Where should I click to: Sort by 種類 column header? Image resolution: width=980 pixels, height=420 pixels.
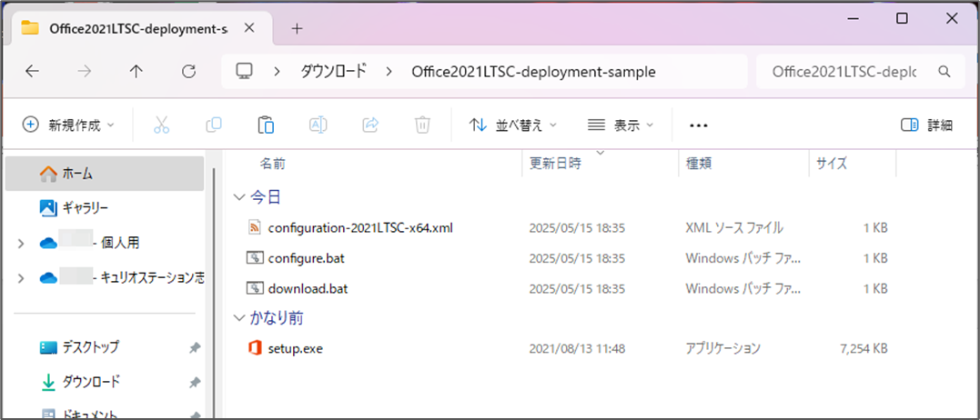click(699, 165)
